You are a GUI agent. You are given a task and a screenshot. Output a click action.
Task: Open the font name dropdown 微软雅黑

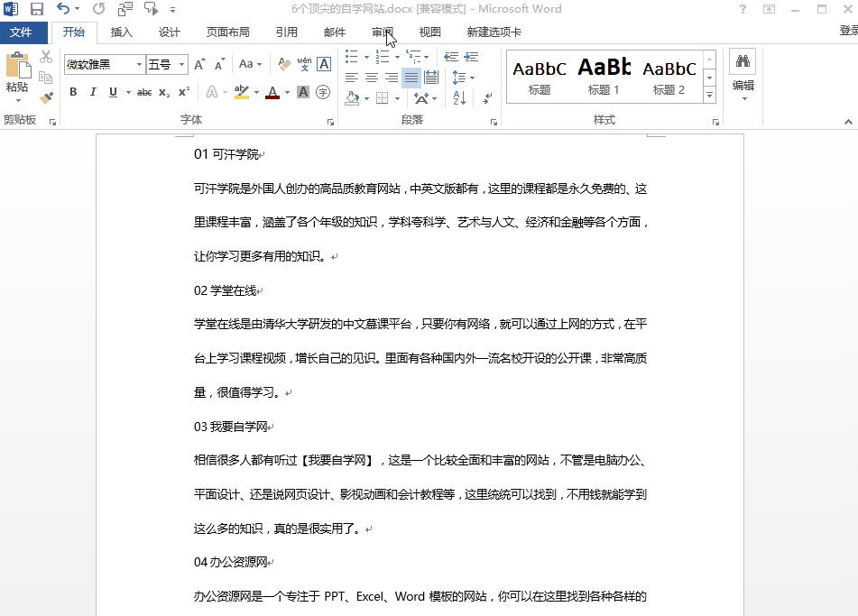click(x=140, y=65)
